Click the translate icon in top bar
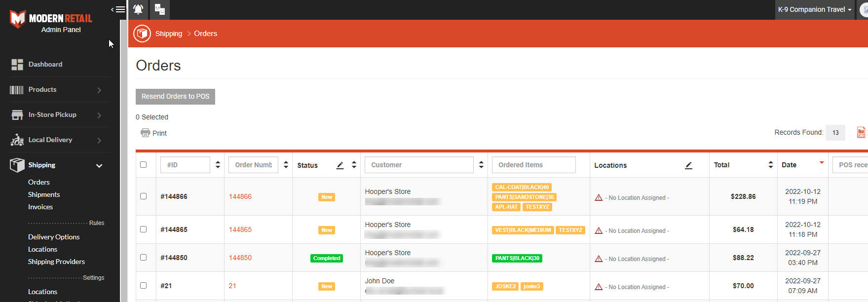868x302 pixels. 160,9
